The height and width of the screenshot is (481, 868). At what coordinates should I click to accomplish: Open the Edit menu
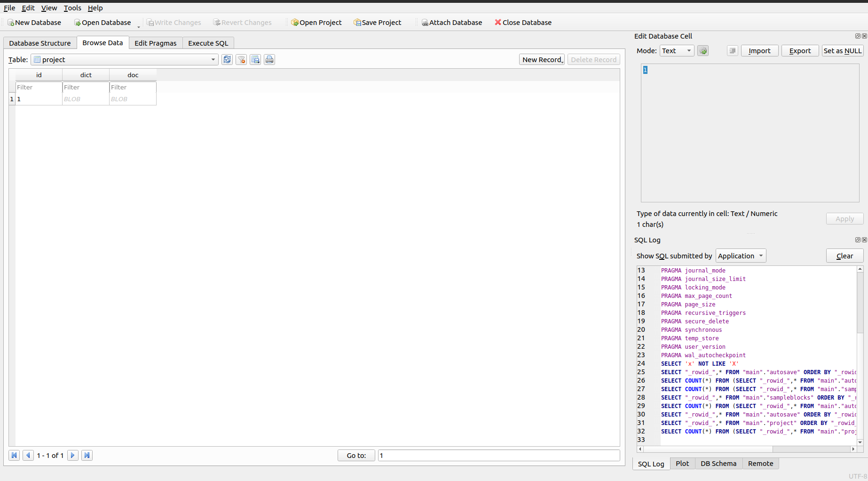click(28, 8)
